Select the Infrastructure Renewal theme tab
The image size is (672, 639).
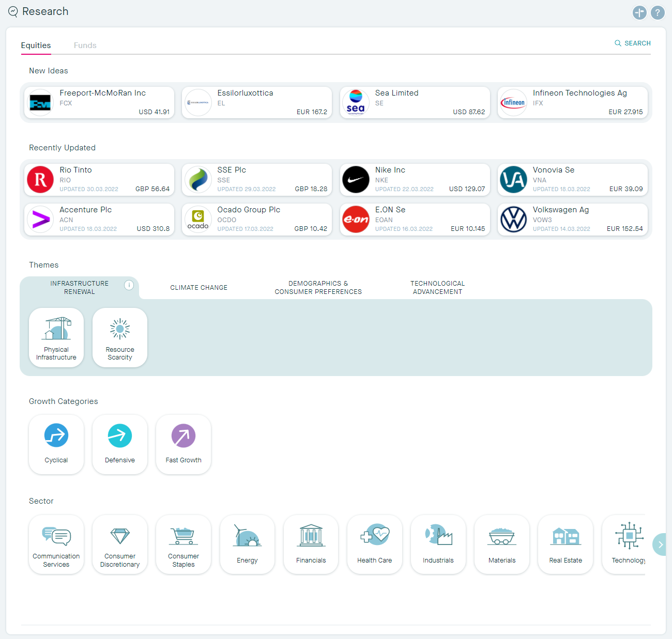tap(79, 288)
